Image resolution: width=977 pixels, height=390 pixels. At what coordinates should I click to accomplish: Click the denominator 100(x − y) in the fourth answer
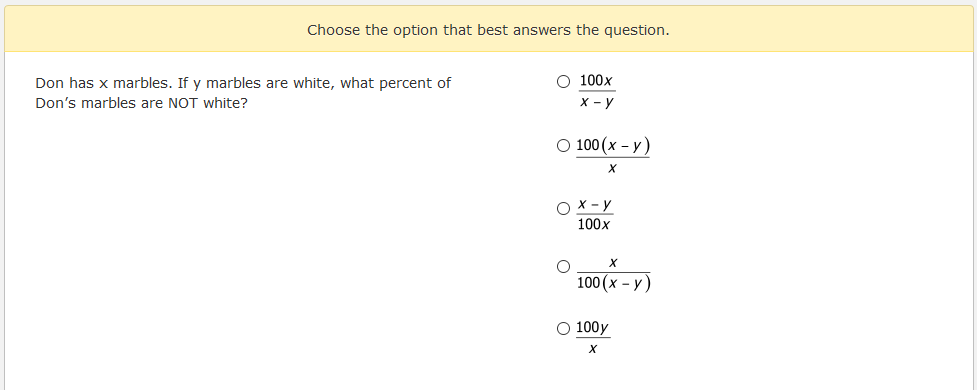(x=614, y=283)
